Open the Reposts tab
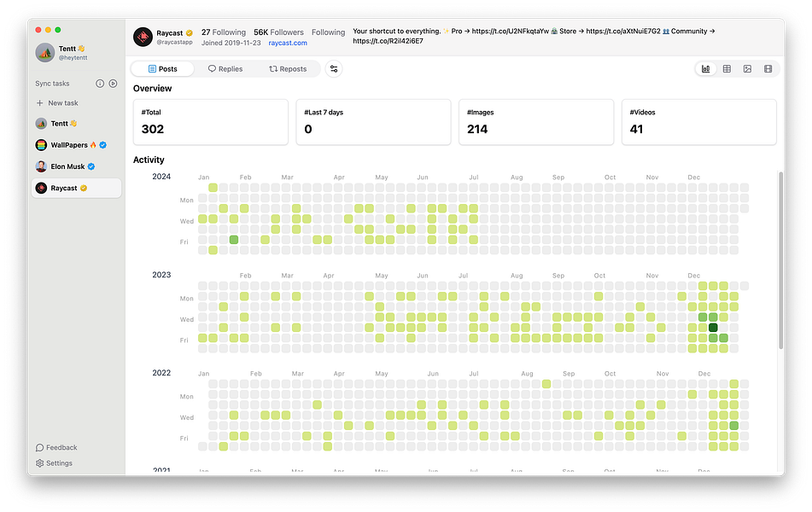The width and height of the screenshot is (812, 512). coord(288,69)
